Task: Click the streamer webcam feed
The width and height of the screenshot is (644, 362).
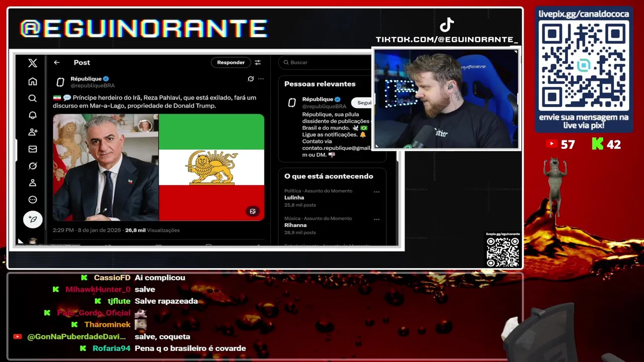Action: [x=446, y=99]
